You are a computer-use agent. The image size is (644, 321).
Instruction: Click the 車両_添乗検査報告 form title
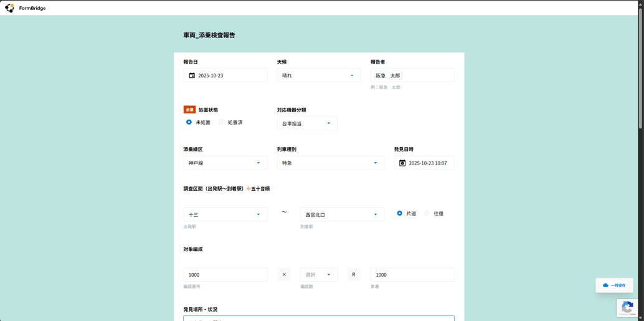point(209,36)
